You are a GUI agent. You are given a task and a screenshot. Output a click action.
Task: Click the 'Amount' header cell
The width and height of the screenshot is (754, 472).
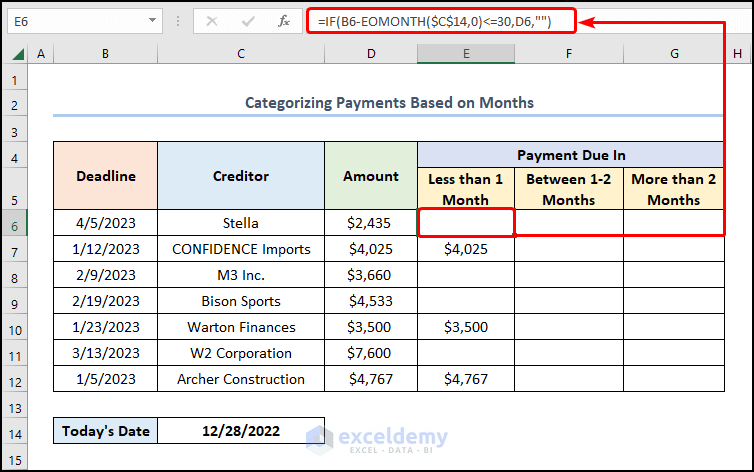[371, 175]
